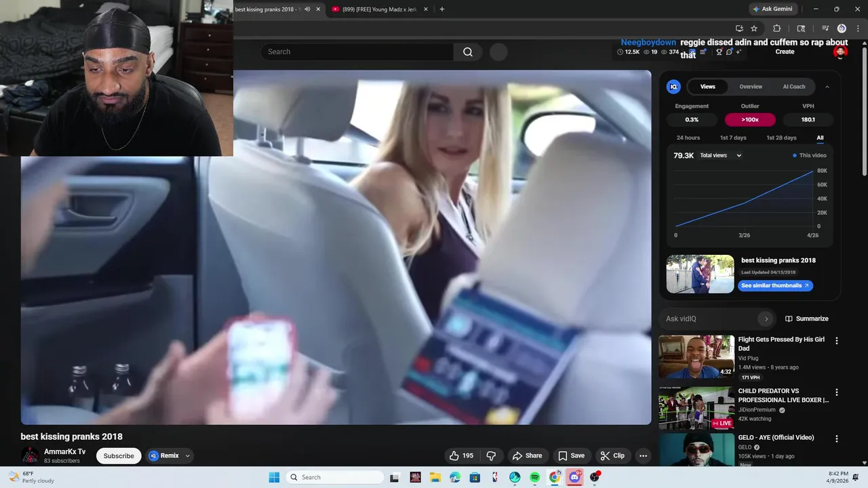Bookmark page with star icon

click(754, 28)
